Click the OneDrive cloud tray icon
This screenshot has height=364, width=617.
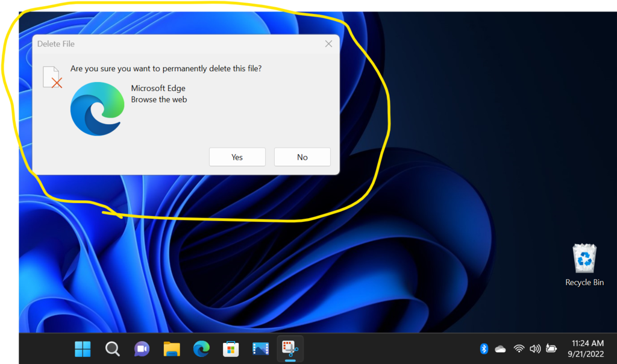[500, 349]
